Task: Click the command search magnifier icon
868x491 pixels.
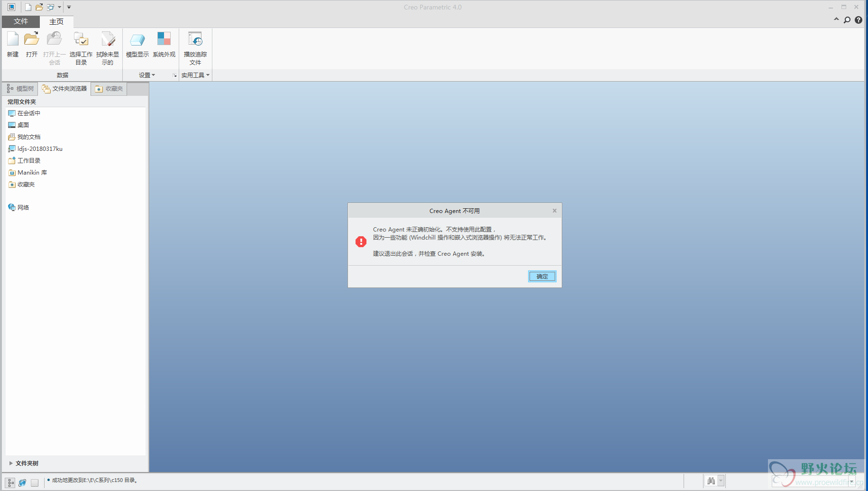Action: click(847, 20)
